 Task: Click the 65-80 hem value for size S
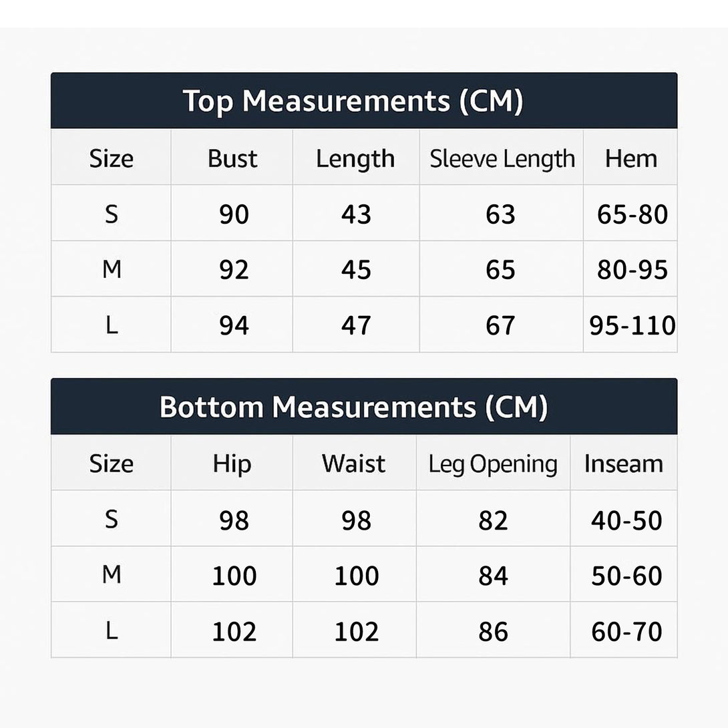(632, 214)
